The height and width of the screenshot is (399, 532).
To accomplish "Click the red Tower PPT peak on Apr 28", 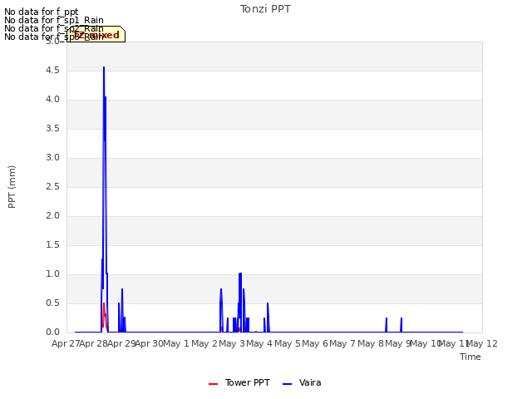I will pos(104,303).
